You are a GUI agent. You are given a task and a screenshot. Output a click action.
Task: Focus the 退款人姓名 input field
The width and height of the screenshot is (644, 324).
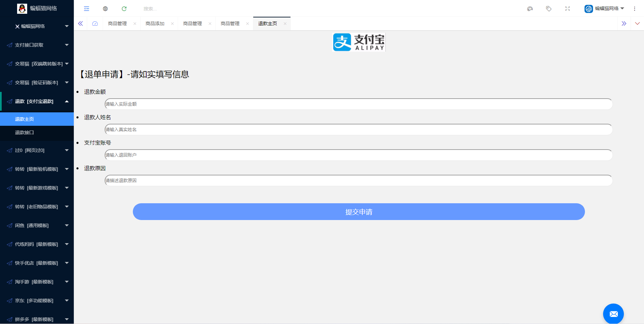(359, 129)
